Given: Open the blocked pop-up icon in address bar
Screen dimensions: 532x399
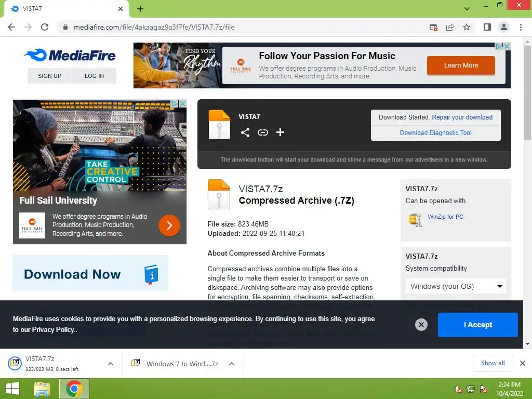Looking at the screenshot, I should [433, 27].
